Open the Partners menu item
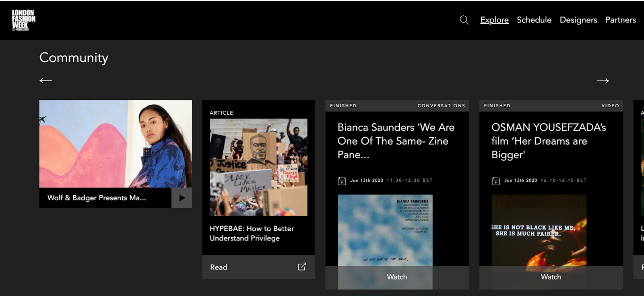This screenshot has height=296, width=644. 621,20
